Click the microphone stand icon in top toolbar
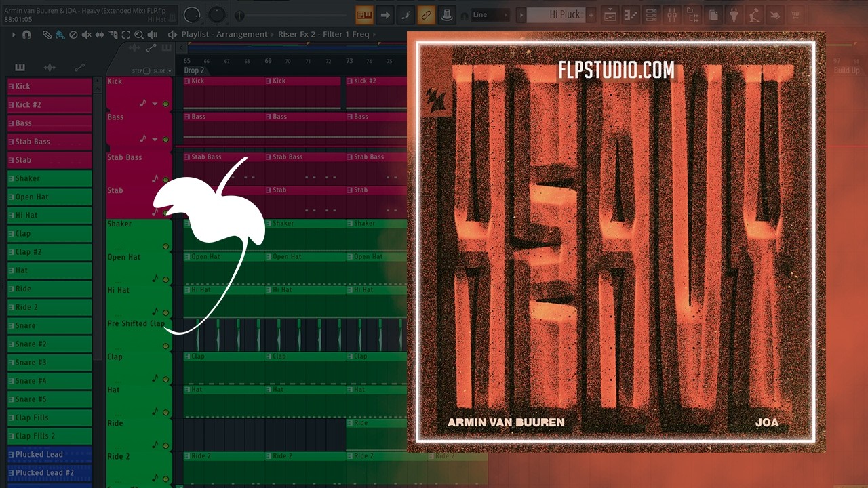Image resolution: width=868 pixels, height=488 pixels. [x=755, y=14]
